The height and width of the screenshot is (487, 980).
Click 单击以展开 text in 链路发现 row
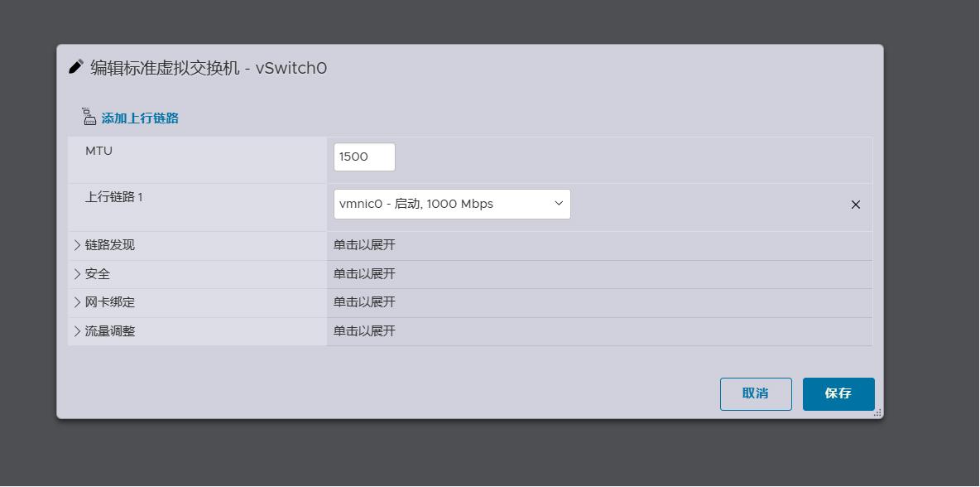(x=364, y=245)
